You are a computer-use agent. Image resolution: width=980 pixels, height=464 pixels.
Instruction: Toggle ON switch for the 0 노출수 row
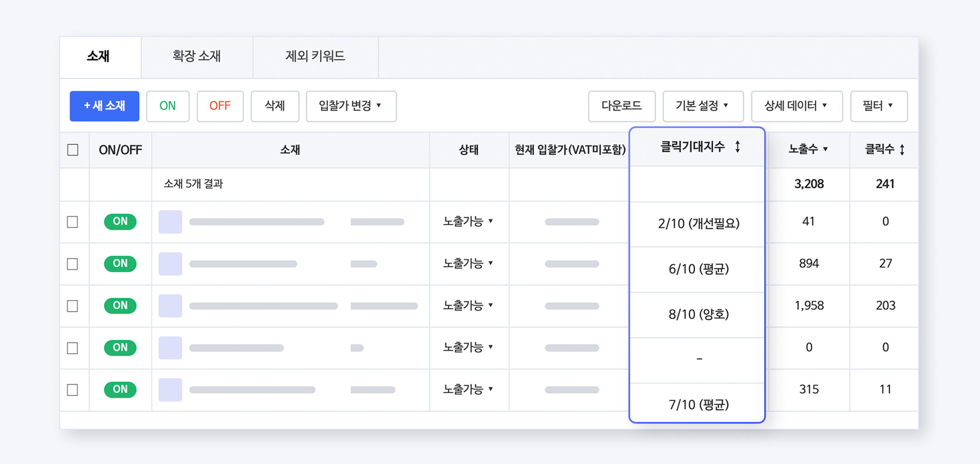click(x=120, y=347)
